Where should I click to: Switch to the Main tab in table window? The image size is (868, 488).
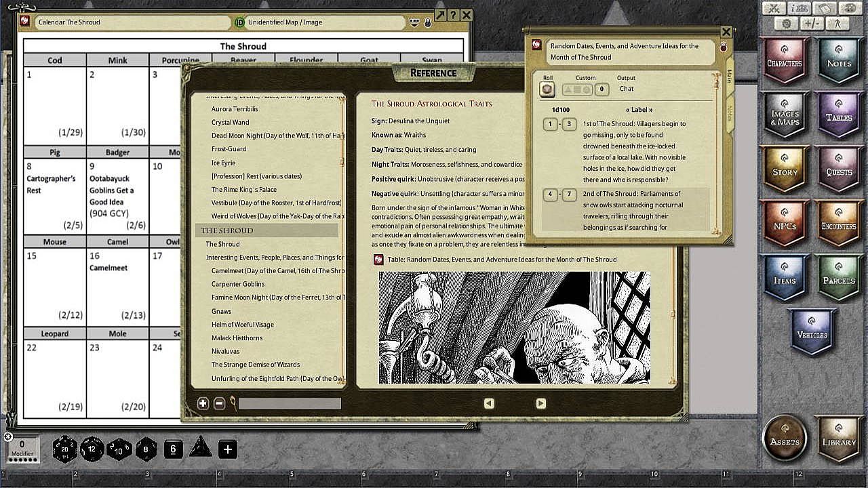730,75
